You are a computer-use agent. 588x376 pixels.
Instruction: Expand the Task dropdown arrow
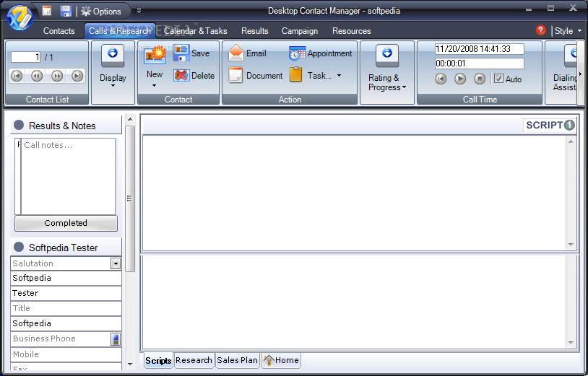pyautogui.click(x=339, y=75)
